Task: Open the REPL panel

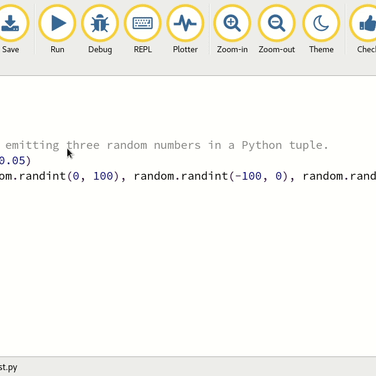Action: pyautogui.click(x=143, y=29)
